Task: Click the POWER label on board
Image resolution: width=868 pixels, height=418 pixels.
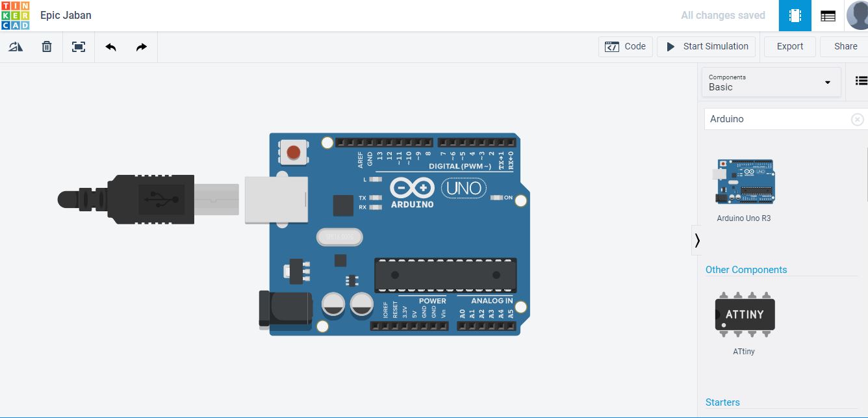Action: (433, 301)
